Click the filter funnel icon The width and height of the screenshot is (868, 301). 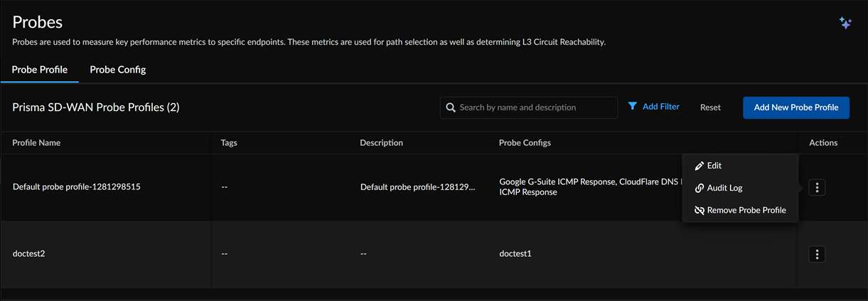(633, 107)
